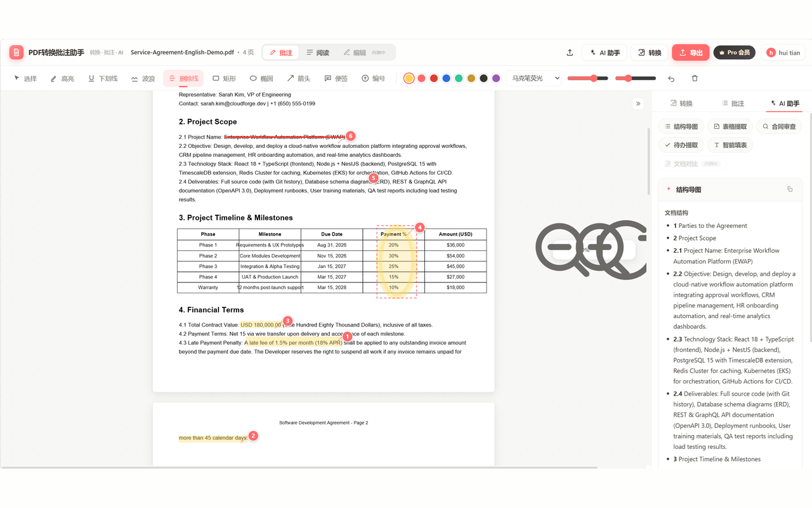Click the hui tian user avatar
This screenshot has height=508, width=812.
point(771,53)
